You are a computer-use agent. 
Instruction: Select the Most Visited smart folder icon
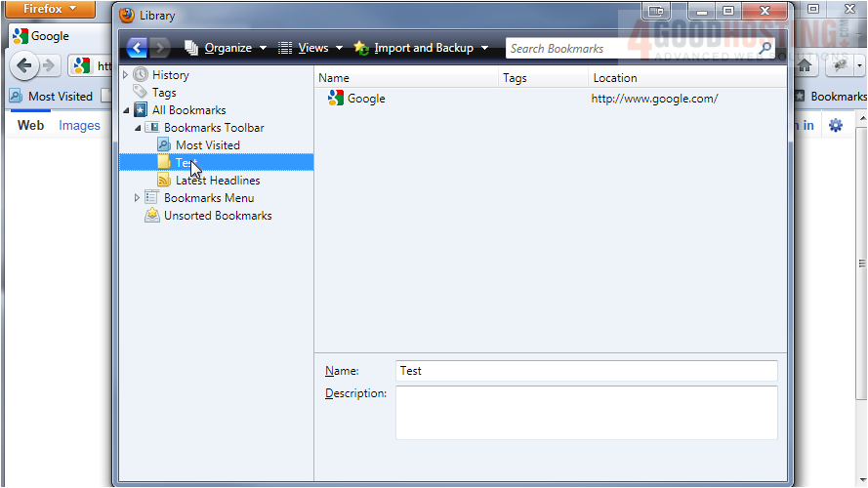pyautogui.click(x=164, y=144)
